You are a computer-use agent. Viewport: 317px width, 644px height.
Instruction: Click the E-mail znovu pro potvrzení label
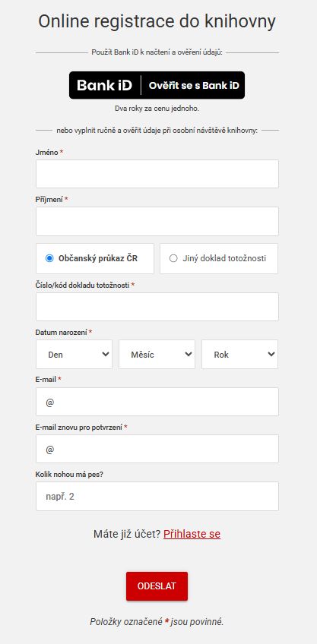coord(79,427)
